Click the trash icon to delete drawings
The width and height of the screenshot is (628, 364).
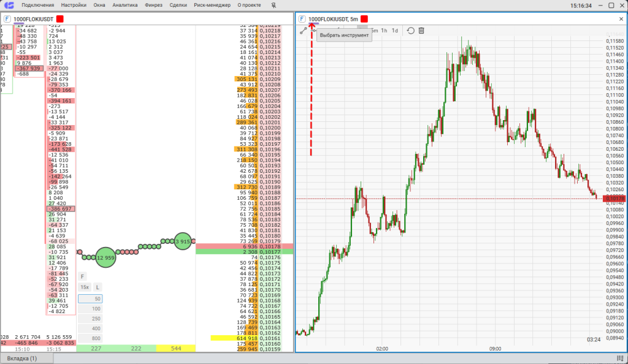coord(421,31)
